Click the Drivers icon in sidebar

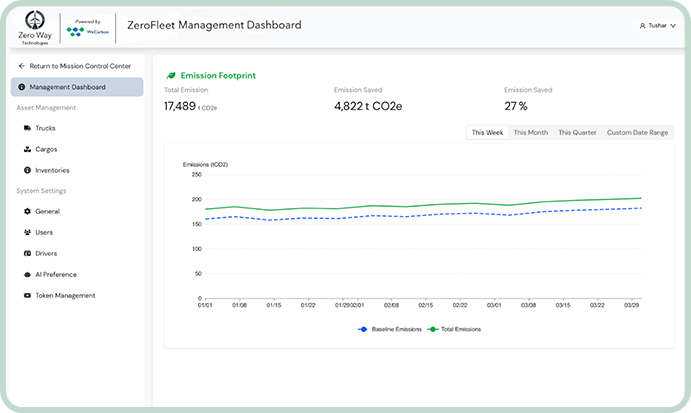click(26, 253)
